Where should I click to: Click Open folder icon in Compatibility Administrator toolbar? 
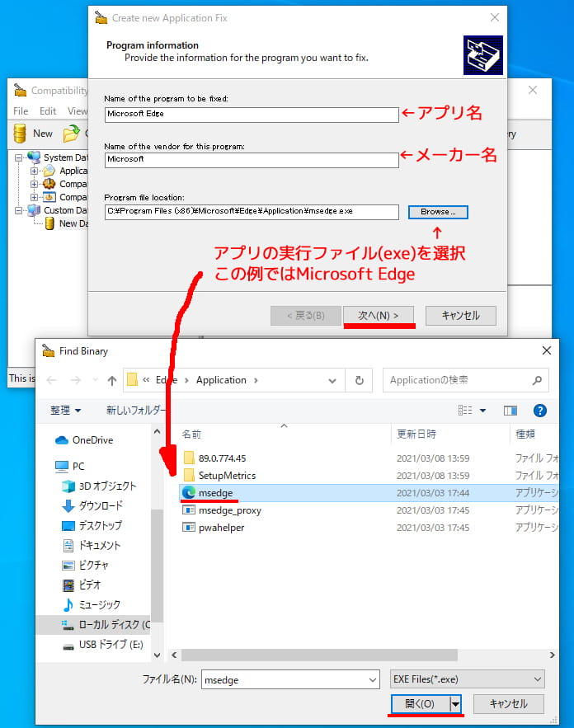tap(72, 134)
